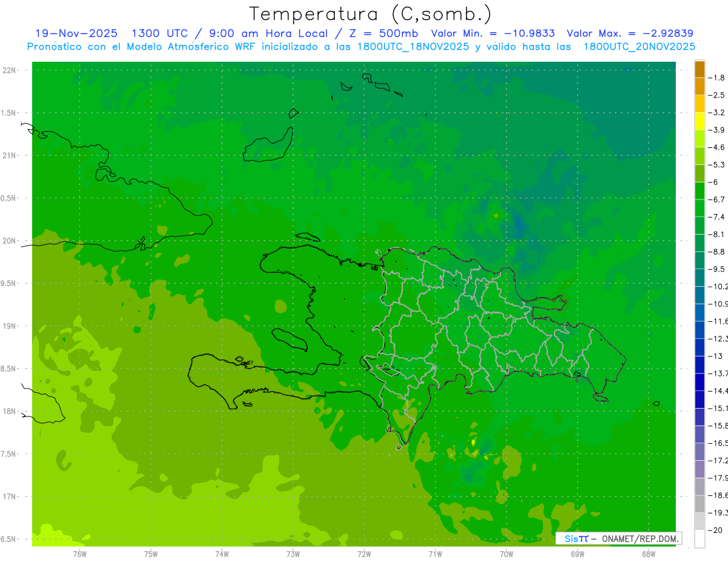Click the '6.5N' latitude label

[x=9, y=539]
